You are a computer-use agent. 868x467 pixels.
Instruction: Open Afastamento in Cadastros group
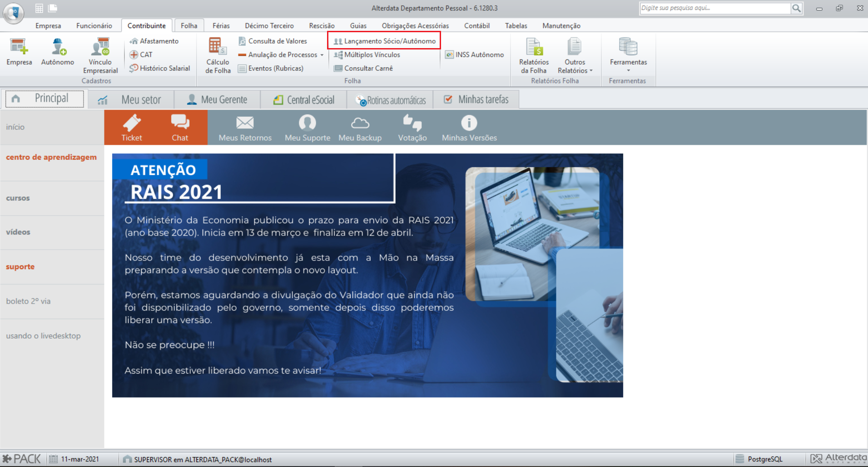[154, 41]
